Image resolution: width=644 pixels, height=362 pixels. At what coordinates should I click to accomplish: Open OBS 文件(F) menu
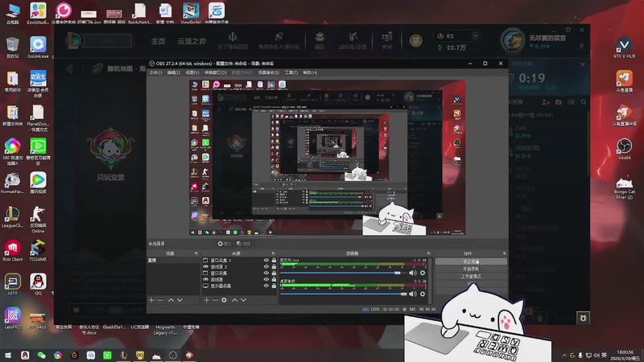tap(155, 72)
